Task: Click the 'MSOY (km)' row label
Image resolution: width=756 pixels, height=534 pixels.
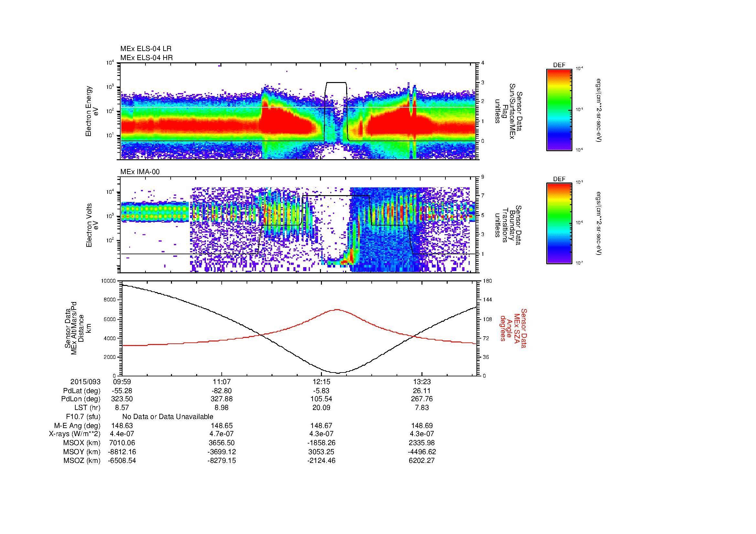Action: pos(82,452)
